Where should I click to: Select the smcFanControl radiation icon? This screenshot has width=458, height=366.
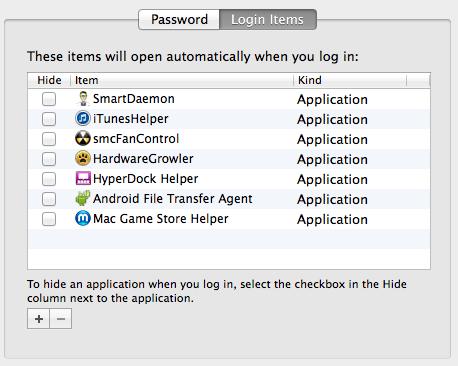(83, 139)
